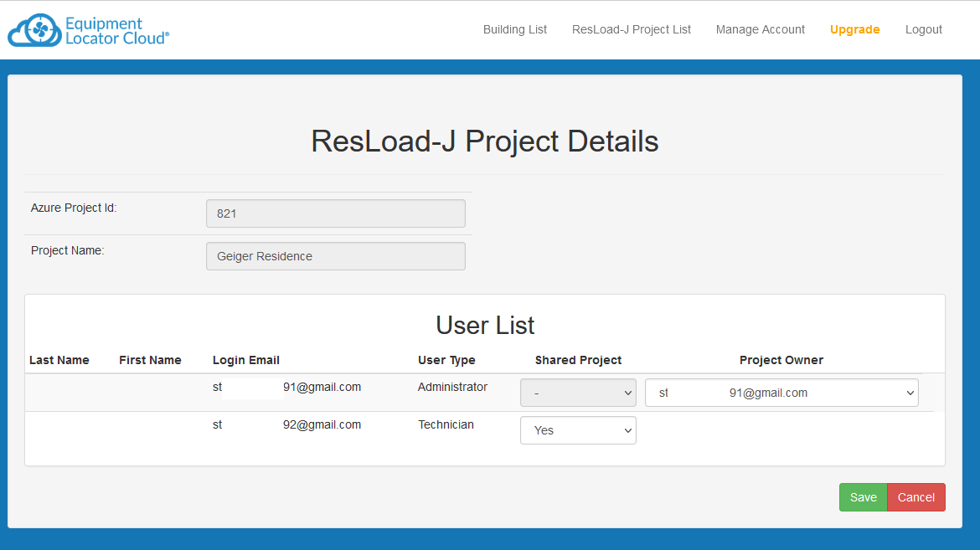This screenshot has width=980, height=550.
Task: Click the ResLoad-J Project Details heading
Action: (x=485, y=141)
